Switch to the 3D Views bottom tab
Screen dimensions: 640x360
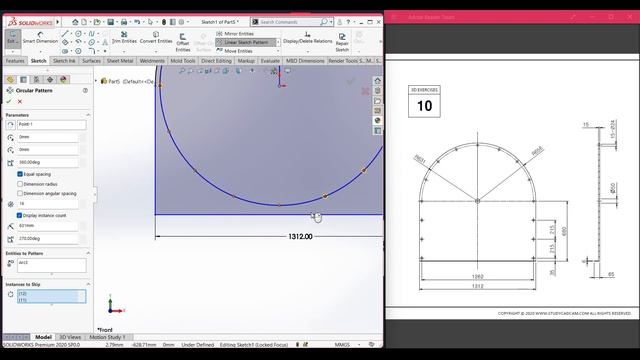coord(70,337)
